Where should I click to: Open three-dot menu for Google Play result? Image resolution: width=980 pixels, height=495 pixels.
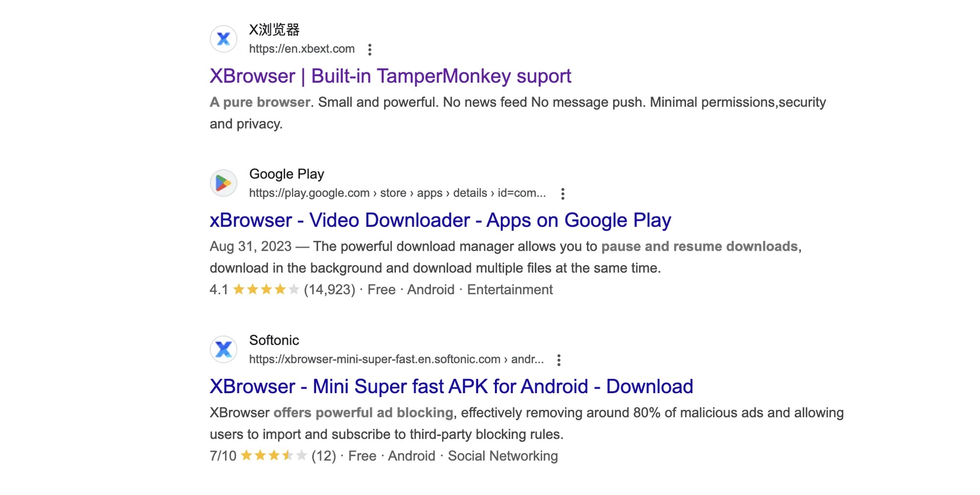point(563,194)
